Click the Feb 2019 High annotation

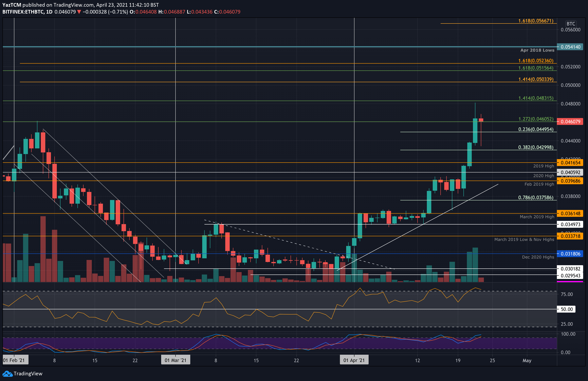pos(539,184)
